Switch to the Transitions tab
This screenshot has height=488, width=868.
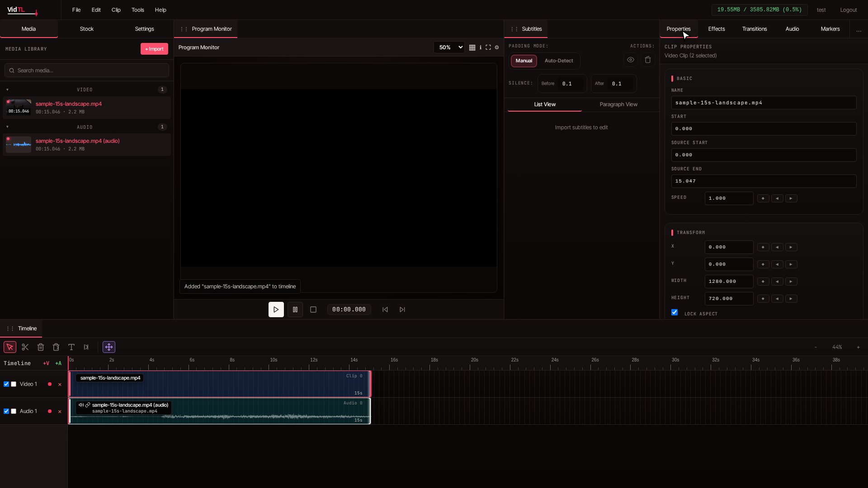pos(755,29)
